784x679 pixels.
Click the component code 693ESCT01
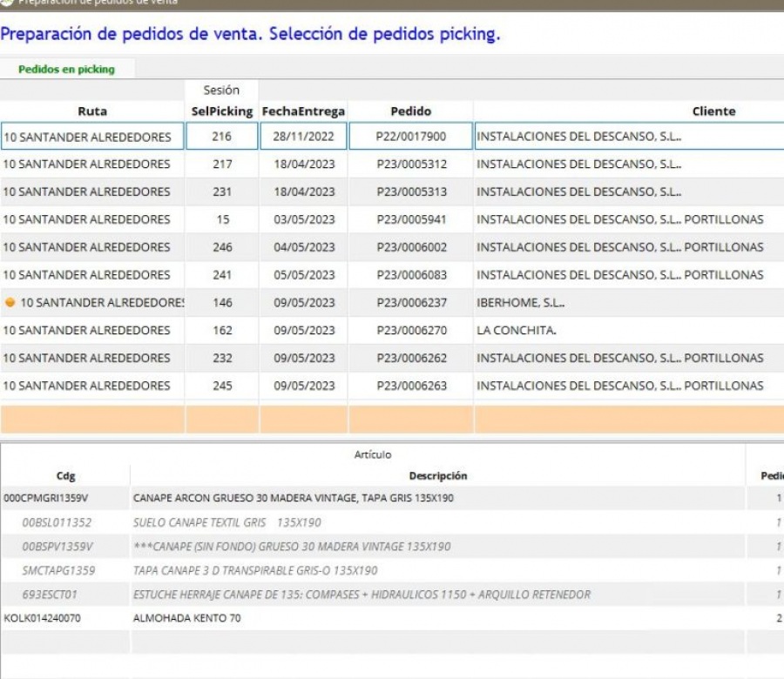coord(50,595)
